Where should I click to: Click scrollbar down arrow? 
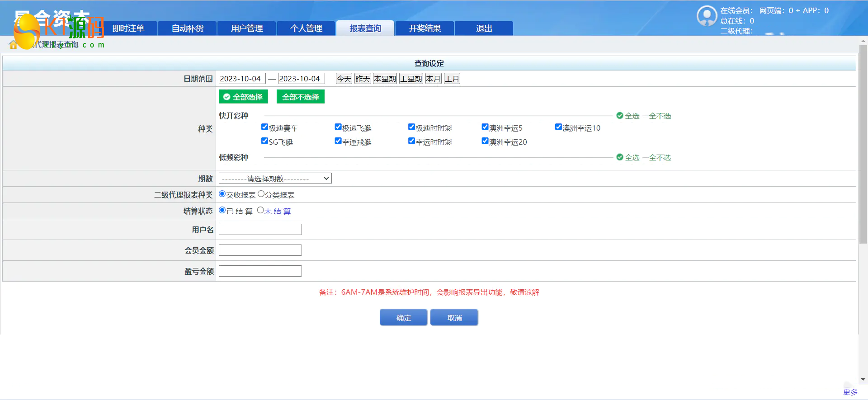(863, 379)
